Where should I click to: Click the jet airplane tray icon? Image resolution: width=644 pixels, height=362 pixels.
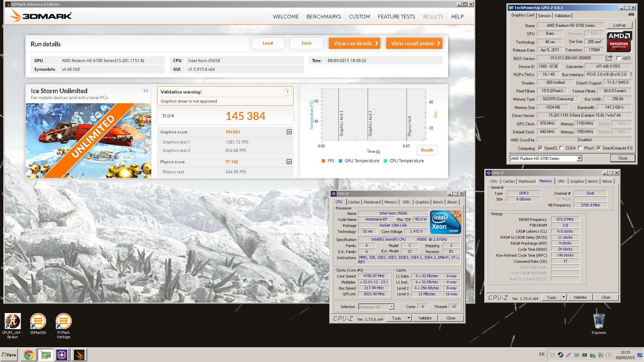(552, 355)
